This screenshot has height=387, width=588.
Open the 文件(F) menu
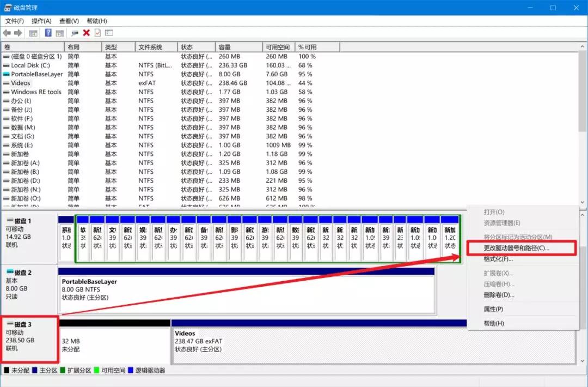(15, 21)
